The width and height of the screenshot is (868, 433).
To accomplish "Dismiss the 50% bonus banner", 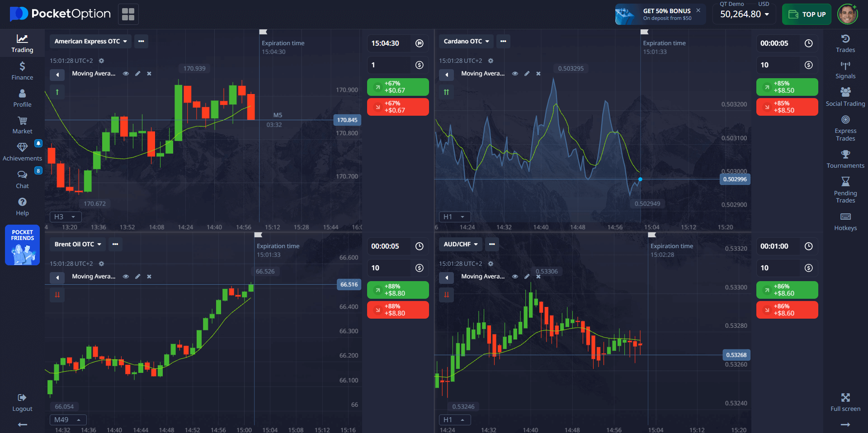I will point(698,10).
